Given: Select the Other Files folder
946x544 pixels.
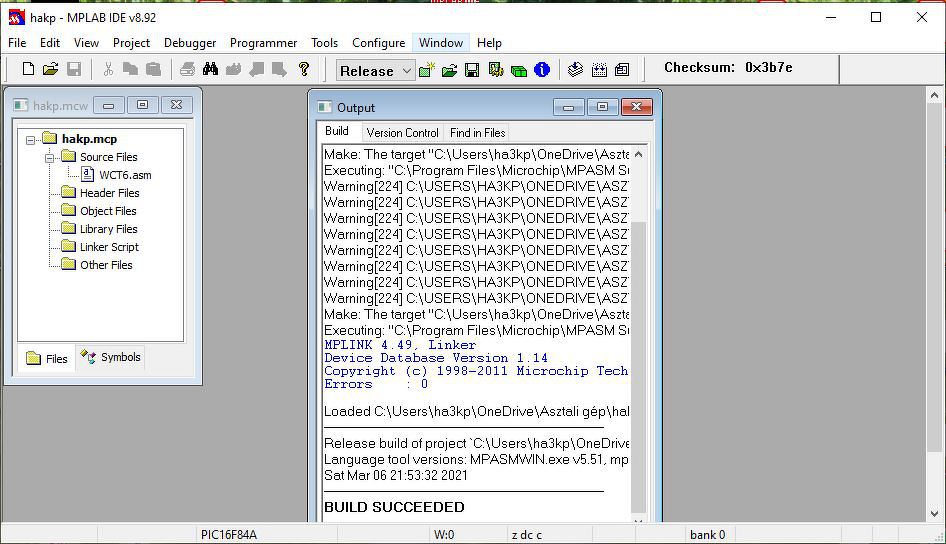Looking at the screenshot, I should point(97,265).
